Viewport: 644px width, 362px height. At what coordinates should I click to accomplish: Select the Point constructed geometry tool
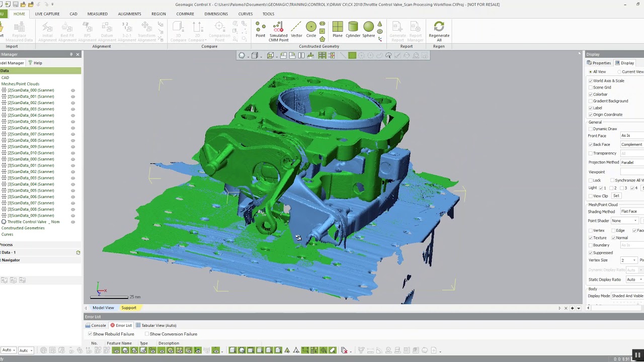[260, 30]
